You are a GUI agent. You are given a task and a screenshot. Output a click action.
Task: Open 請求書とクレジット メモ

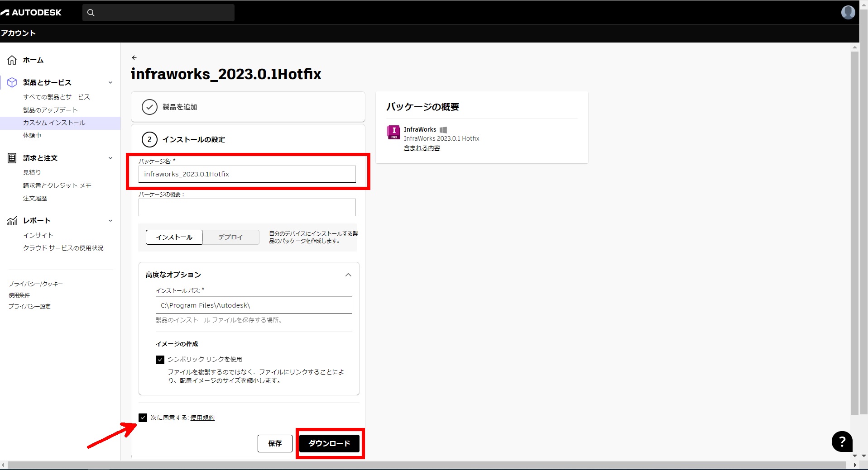point(57,185)
